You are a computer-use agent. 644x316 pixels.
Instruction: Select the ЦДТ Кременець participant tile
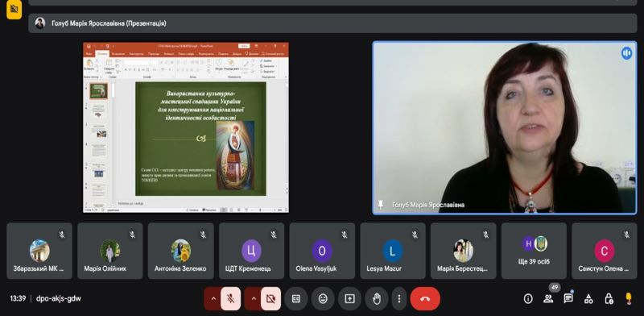coord(251,251)
